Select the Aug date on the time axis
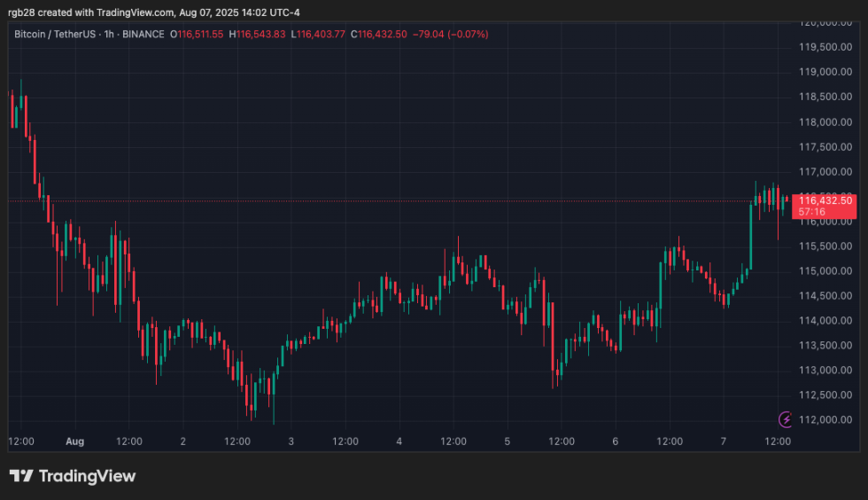 (75, 441)
